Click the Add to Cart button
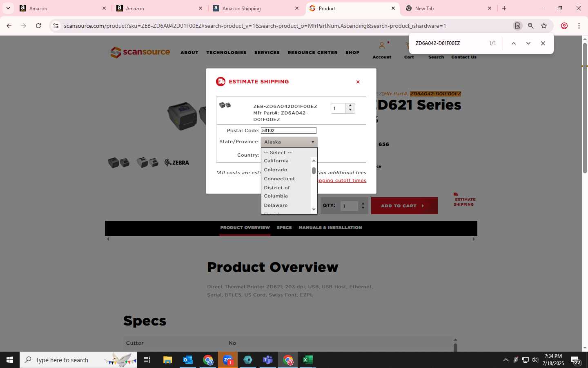The height and width of the screenshot is (368, 588). point(404,206)
